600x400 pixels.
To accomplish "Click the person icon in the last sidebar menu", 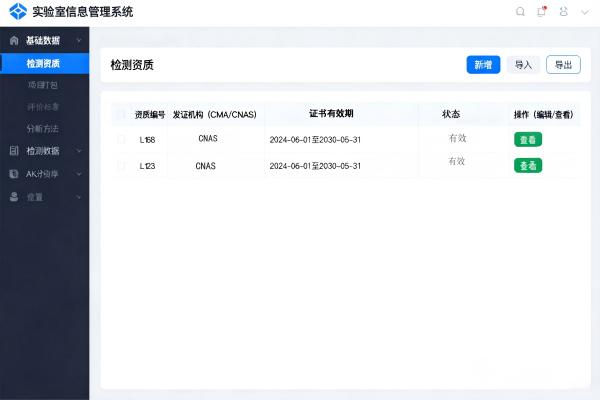I will coord(14,197).
